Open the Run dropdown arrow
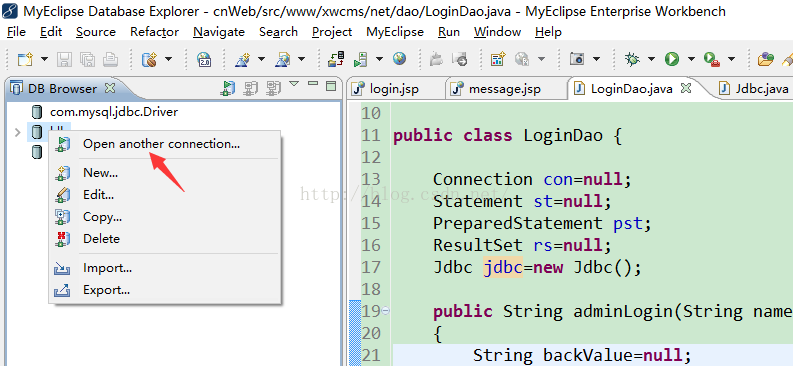793x366 pixels. tap(691, 59)
